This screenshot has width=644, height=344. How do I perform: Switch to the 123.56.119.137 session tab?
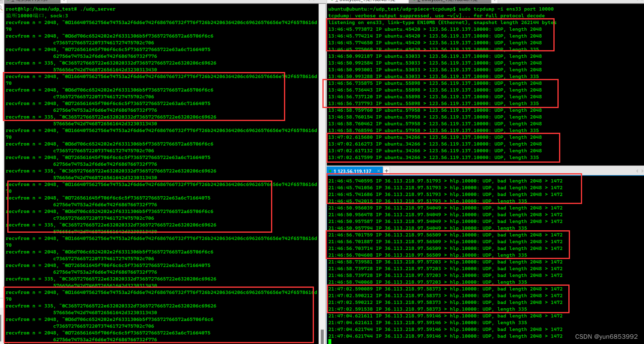pyautogui.click(x=352, y=171)
